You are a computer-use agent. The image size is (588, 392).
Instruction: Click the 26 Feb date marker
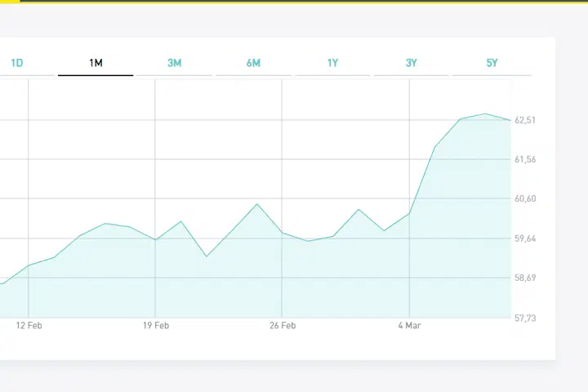(283, 326)
